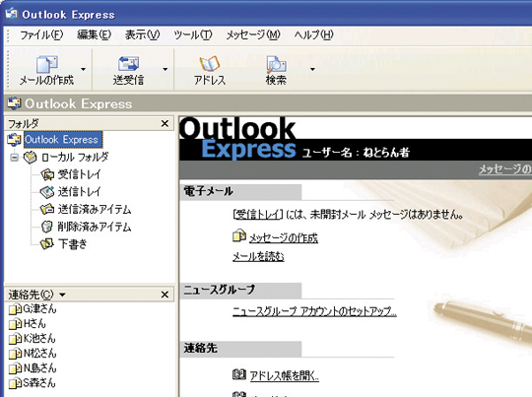Click the アドレス帳を開く link
The width and height of the screenshot is (532, 397).
pyautogui.click(x=284, y=375)
